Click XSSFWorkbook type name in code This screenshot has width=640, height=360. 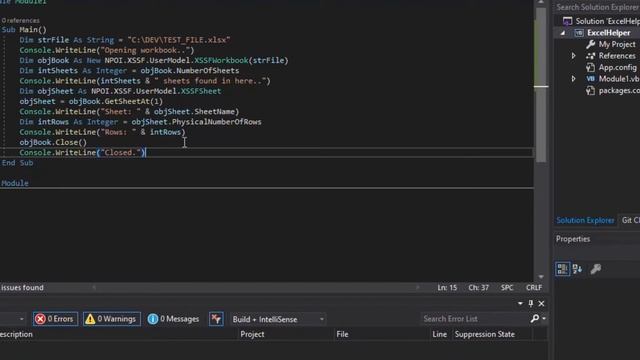click(x=221, y=60)
